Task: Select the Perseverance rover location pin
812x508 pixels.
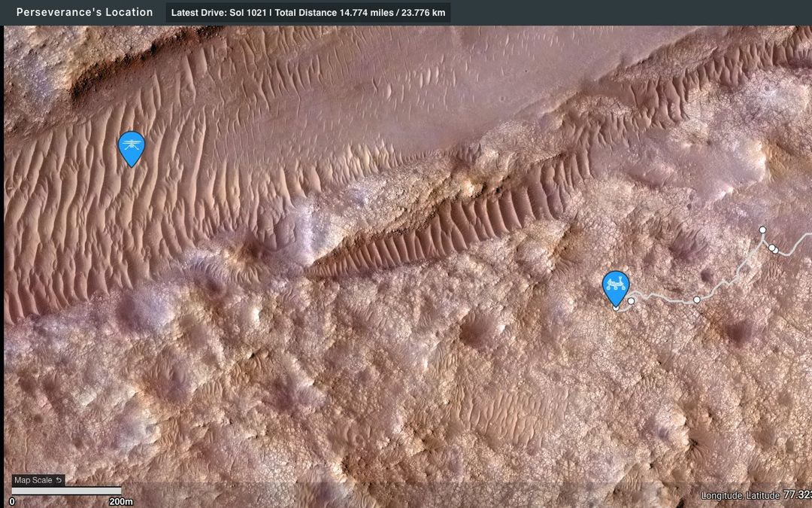Action: click(616, 289)
